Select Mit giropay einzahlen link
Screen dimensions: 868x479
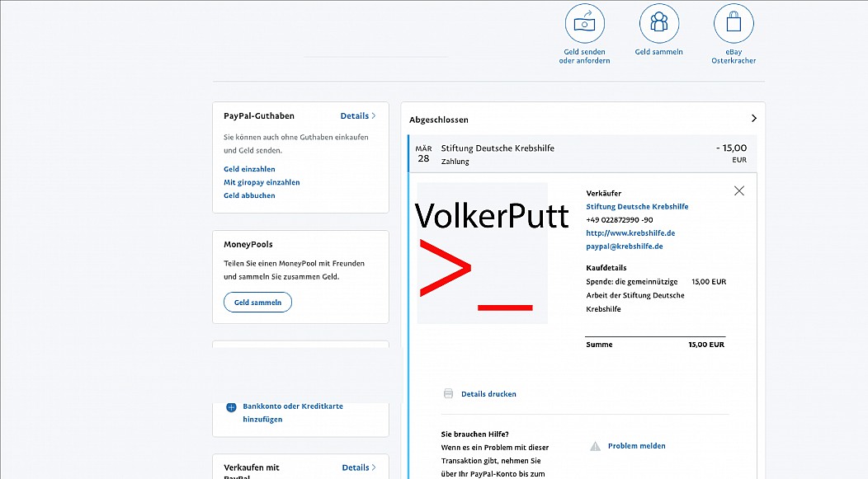(262, 182)
